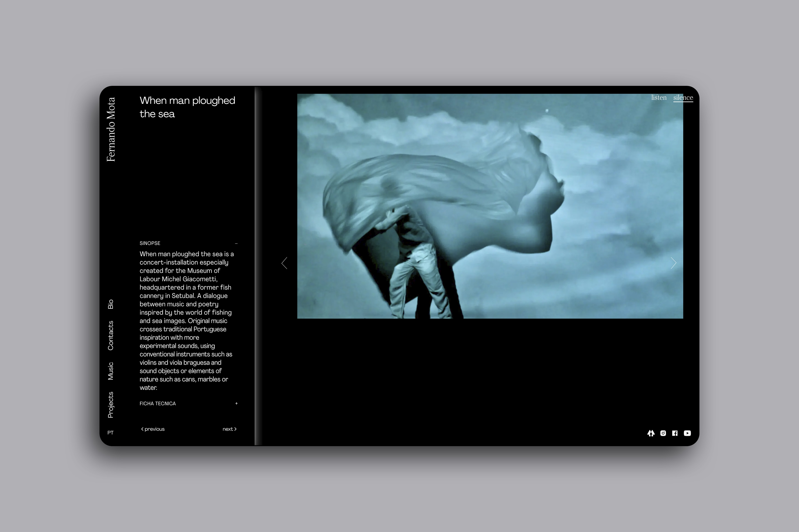Click the left slideshow arrow
Viewport: 799px width, 532px height.
284,263
